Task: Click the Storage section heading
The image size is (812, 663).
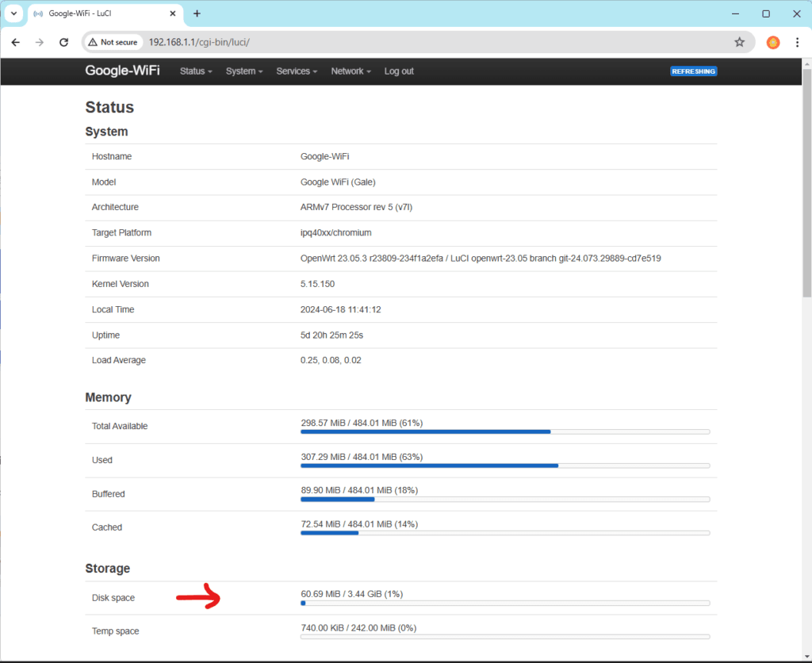Action: 108,569
